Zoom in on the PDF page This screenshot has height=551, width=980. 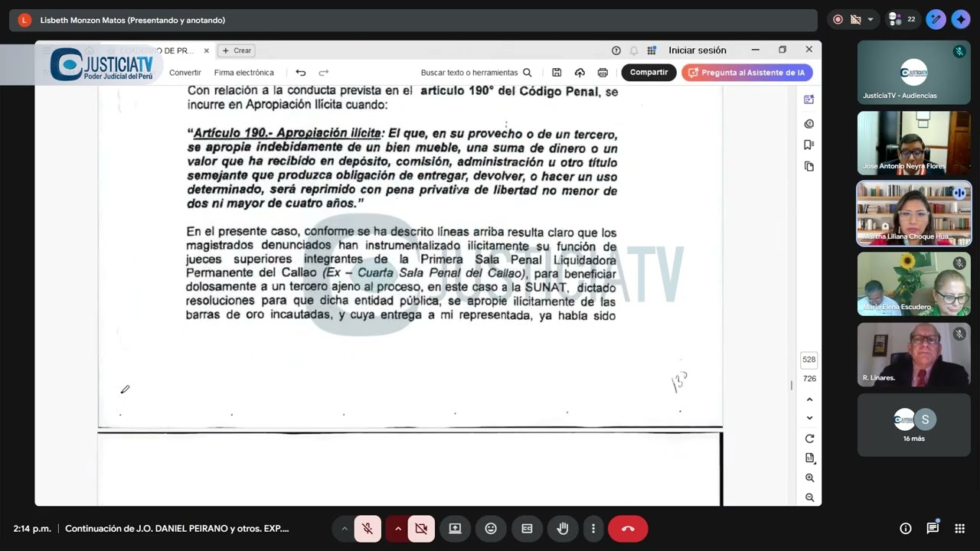809,478
